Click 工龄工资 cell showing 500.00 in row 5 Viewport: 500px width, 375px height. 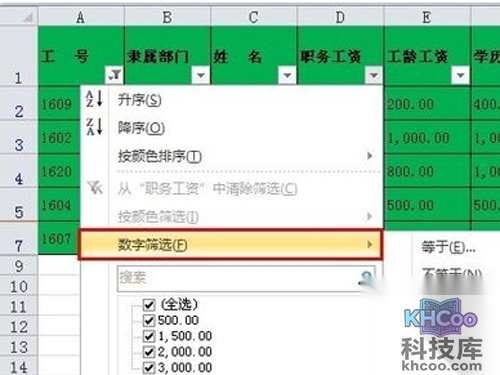(427, 204)
